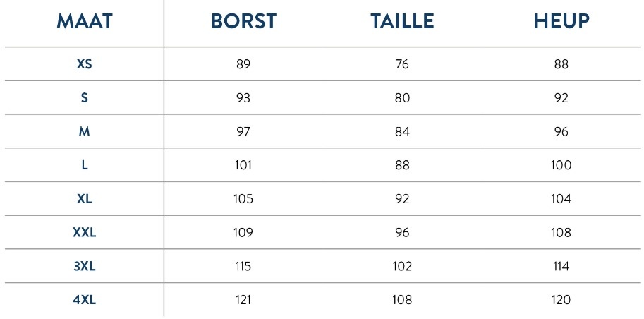
Task: Click the TAILLE column header
Action: [x=402, y=22]
